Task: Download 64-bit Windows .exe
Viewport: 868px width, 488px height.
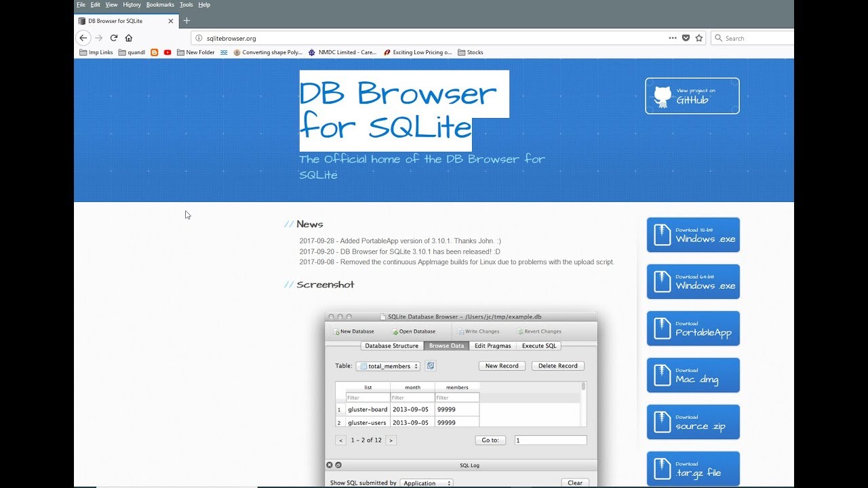Action: [693, 281]
